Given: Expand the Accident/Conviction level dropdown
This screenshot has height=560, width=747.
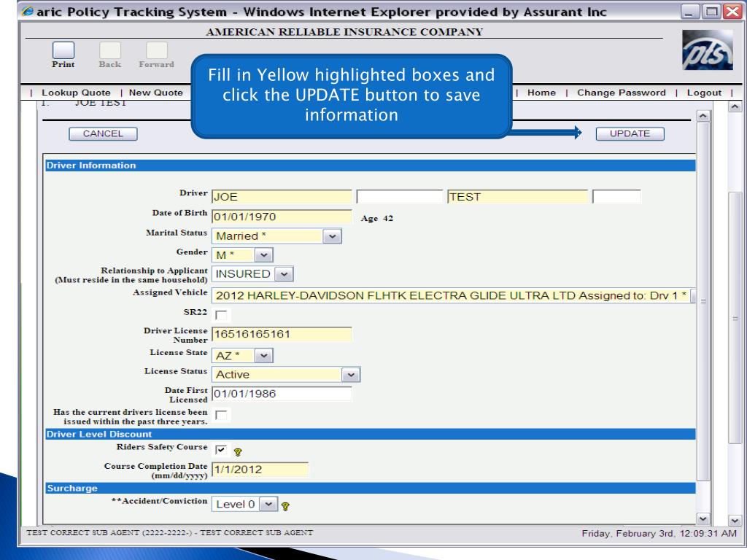Looking at the screenshot, I should coord(268,505).
